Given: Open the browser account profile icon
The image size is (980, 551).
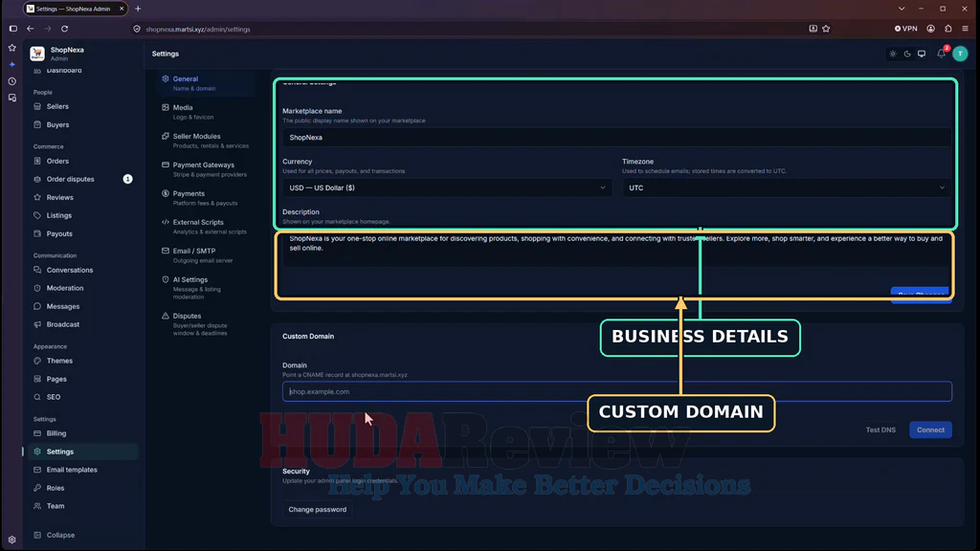Looking at the screenshot, I should [x=930, y=29].
